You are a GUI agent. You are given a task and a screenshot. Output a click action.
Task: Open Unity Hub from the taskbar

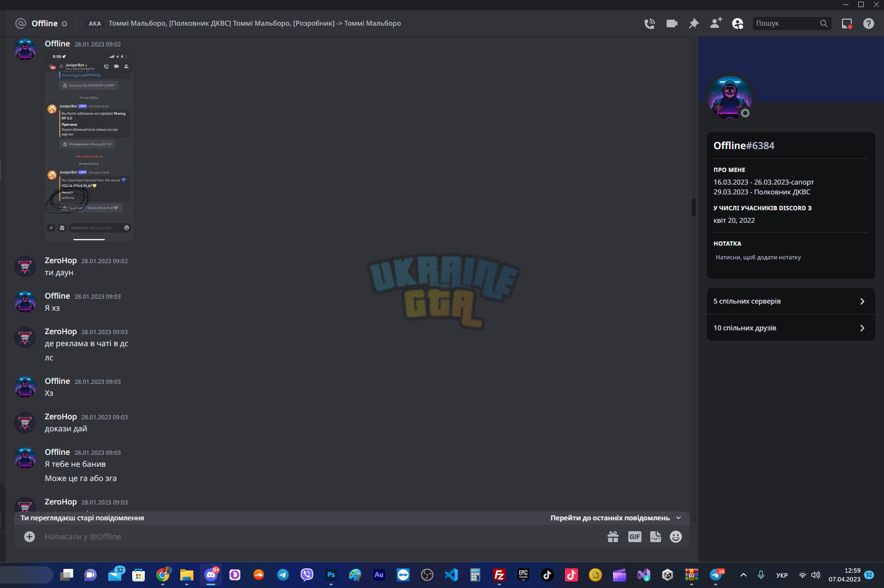tap(668, 575)
